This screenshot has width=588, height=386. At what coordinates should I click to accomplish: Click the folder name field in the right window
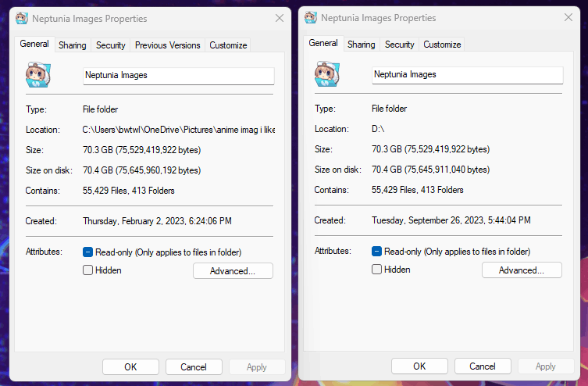point(467,75)
